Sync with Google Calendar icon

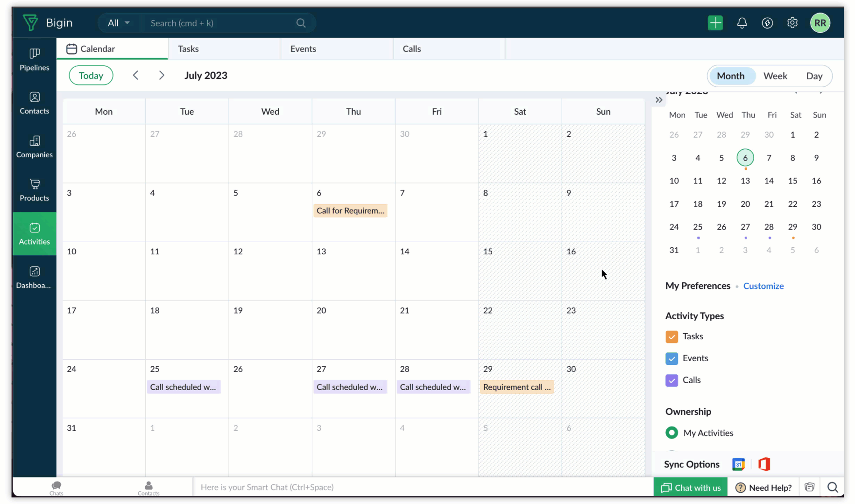pyautogui.click(x=738, y=464)
